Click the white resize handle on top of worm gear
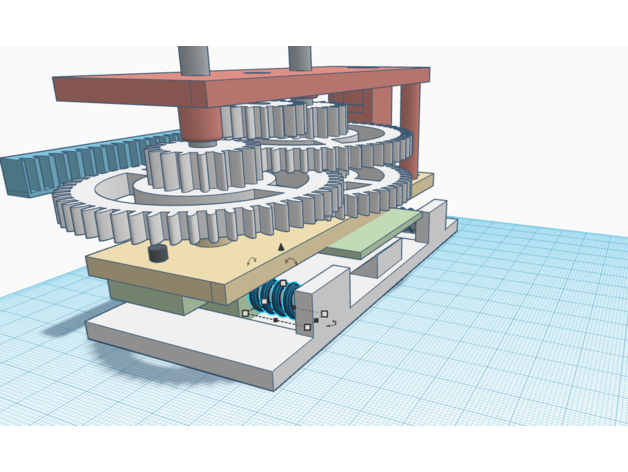The image size is (628, 472). click(x=284, y=284)
